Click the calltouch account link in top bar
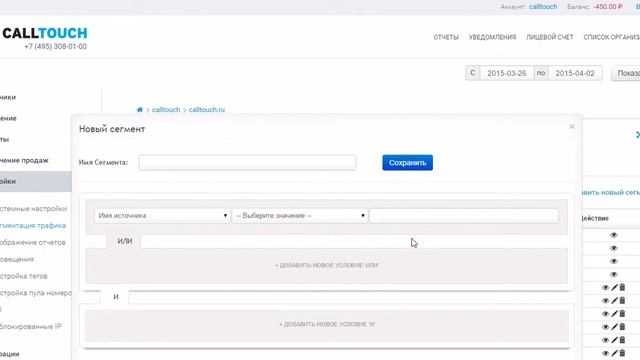Screen dimensions: 640x360 pos(543,7)
